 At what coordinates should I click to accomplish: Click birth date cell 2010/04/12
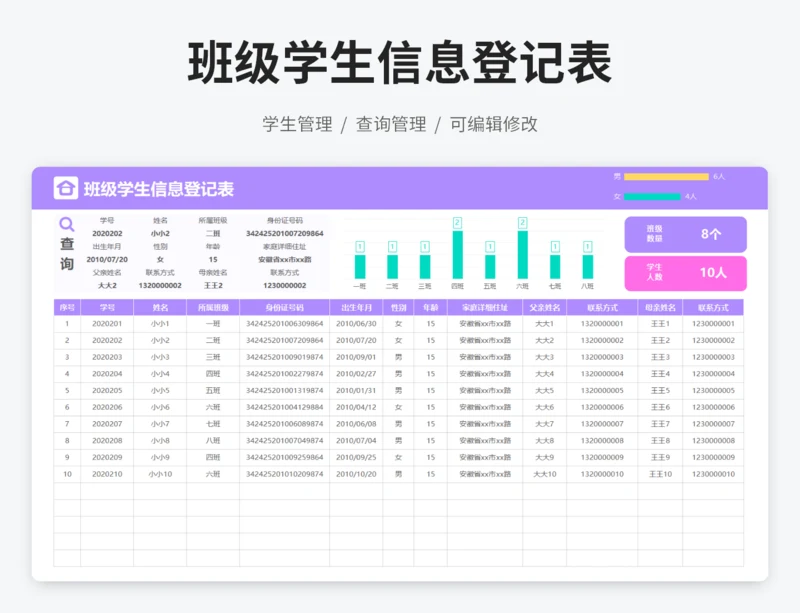point(356,407)
